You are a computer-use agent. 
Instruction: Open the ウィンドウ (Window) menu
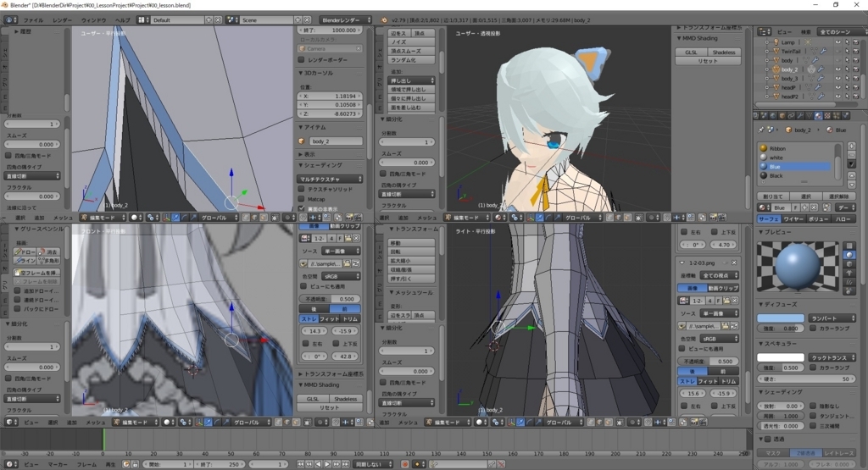(x=93, y=20)
